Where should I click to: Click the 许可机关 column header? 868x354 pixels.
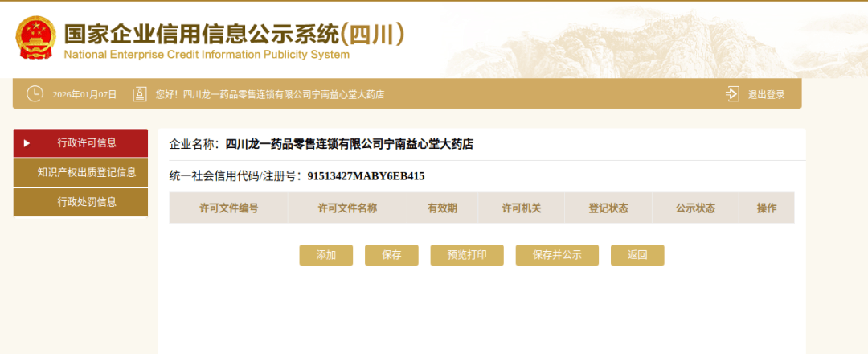coord(521,208)
